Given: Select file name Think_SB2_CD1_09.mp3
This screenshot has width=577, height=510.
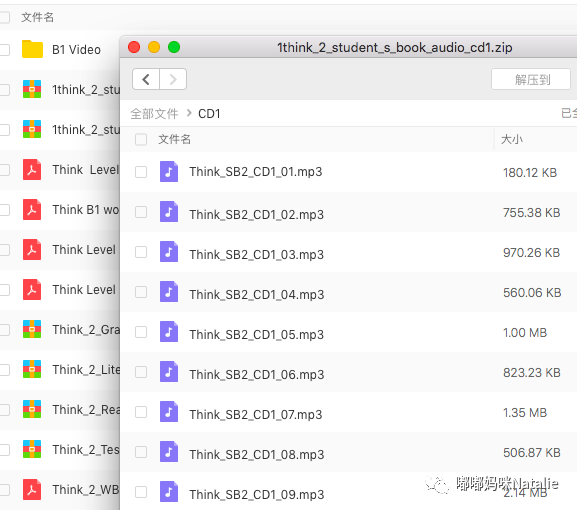Looking at the screenshot, I should (256, 495).
